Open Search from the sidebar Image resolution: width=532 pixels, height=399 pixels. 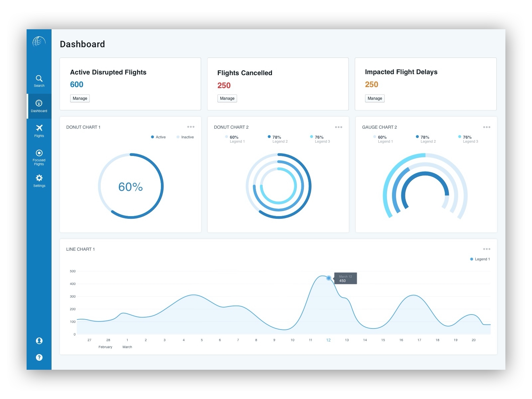[x=39, y=81]
